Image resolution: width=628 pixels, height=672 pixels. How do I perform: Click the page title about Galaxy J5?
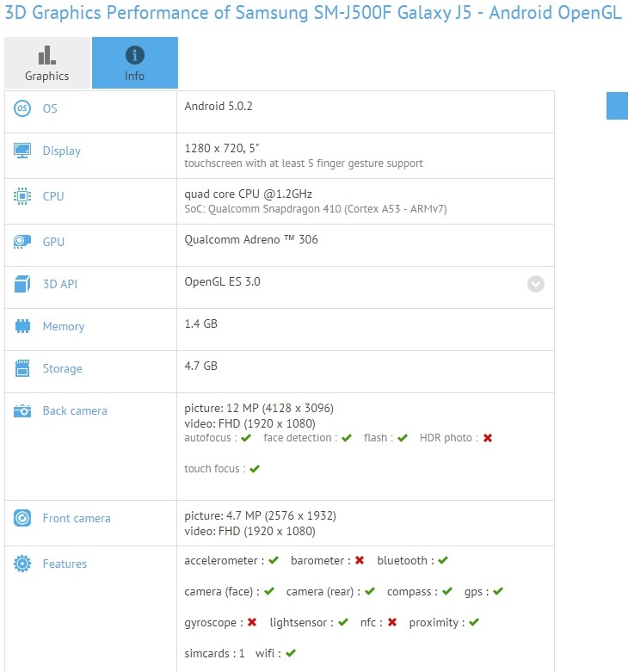[313, 13]
